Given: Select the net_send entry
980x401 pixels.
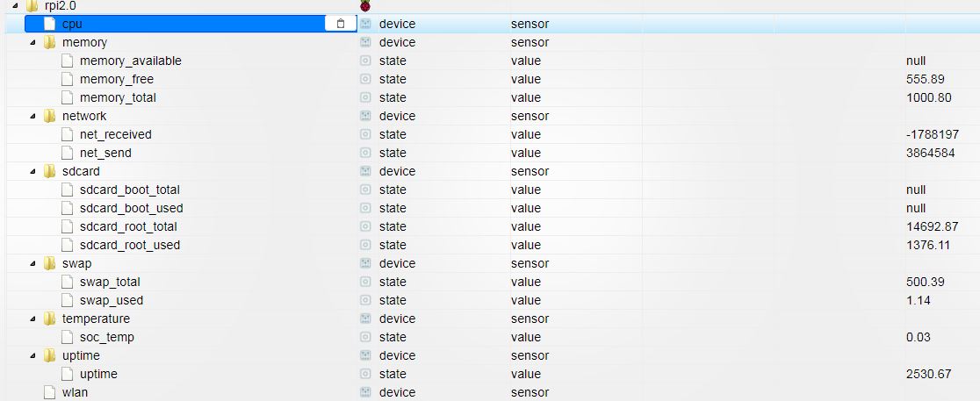Looking at the screenshot, I should click(x=105, y=153).
